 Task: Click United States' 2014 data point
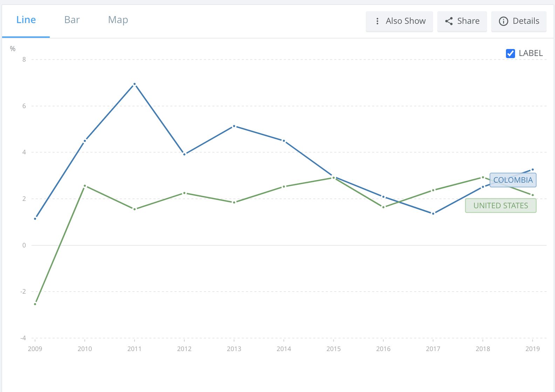284,187
